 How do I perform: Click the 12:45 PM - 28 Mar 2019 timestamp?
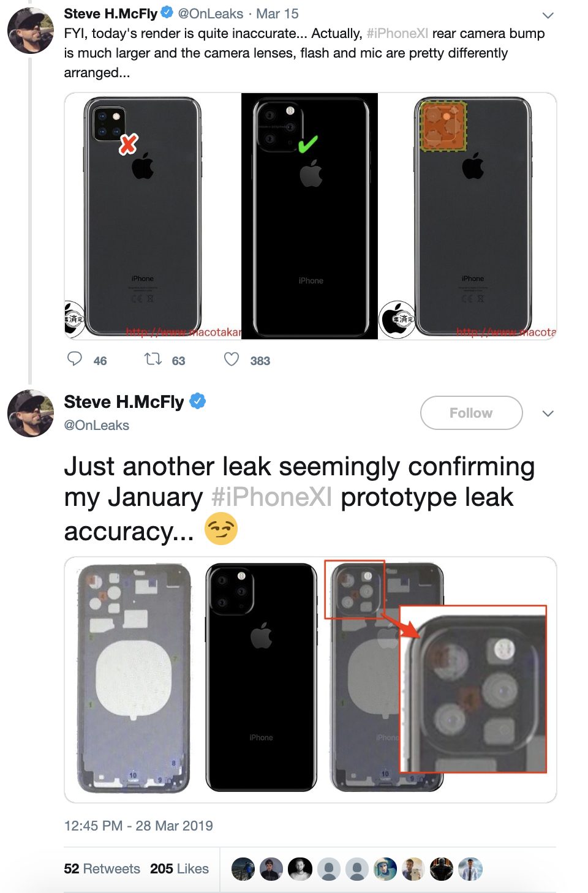pos(138,826)
